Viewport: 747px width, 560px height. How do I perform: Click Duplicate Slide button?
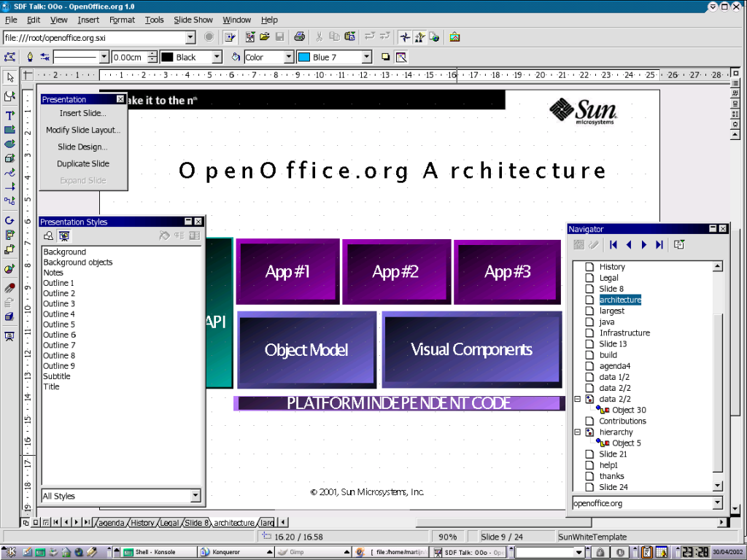coord(82,163)
